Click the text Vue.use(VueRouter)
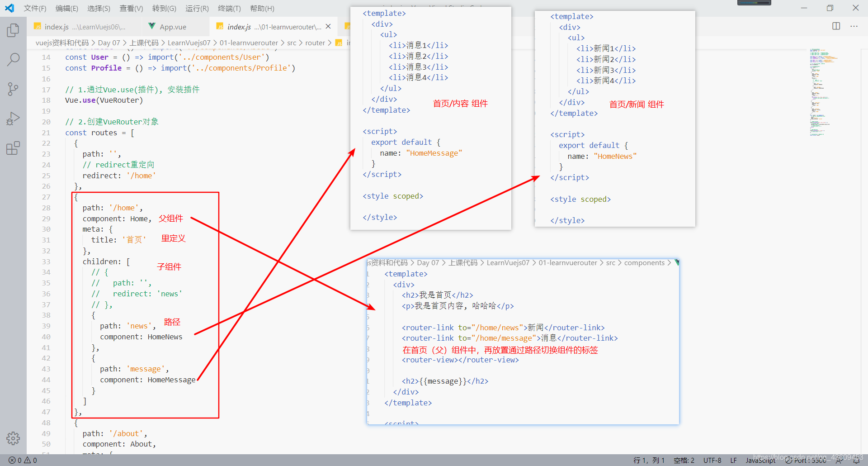 (x=104, y=100)
